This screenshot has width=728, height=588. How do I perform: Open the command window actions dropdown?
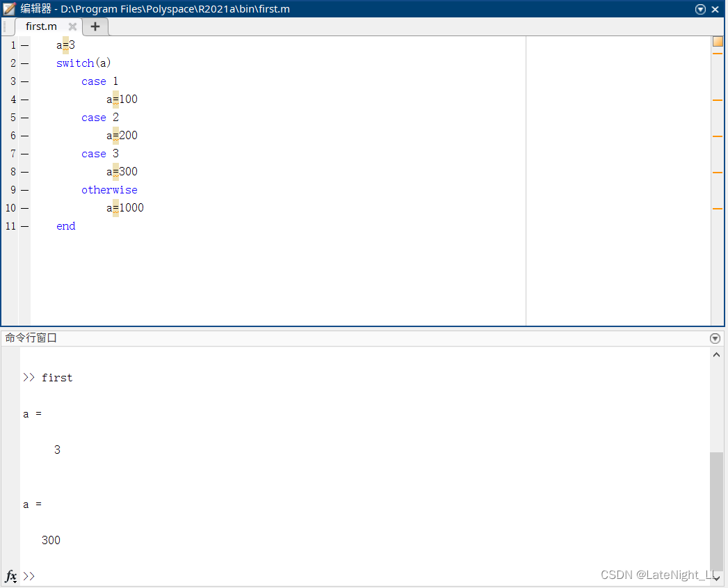[x=715, y=338]
